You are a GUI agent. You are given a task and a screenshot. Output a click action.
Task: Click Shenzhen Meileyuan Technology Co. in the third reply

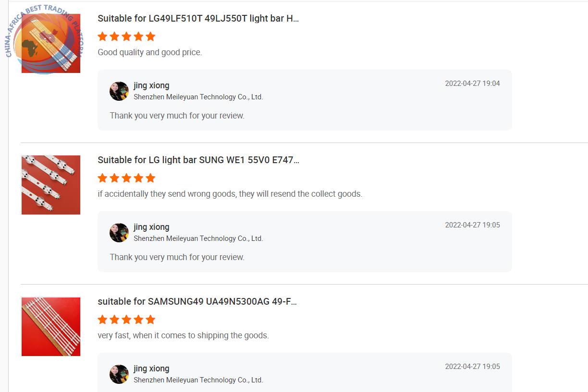198,380
